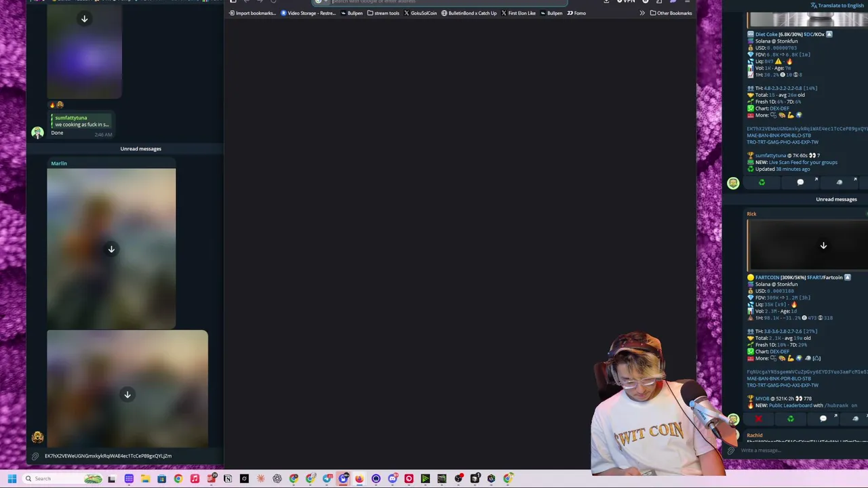Open the ChatGPT taskbar icon
868x488 pixels.
coord(277,479)
